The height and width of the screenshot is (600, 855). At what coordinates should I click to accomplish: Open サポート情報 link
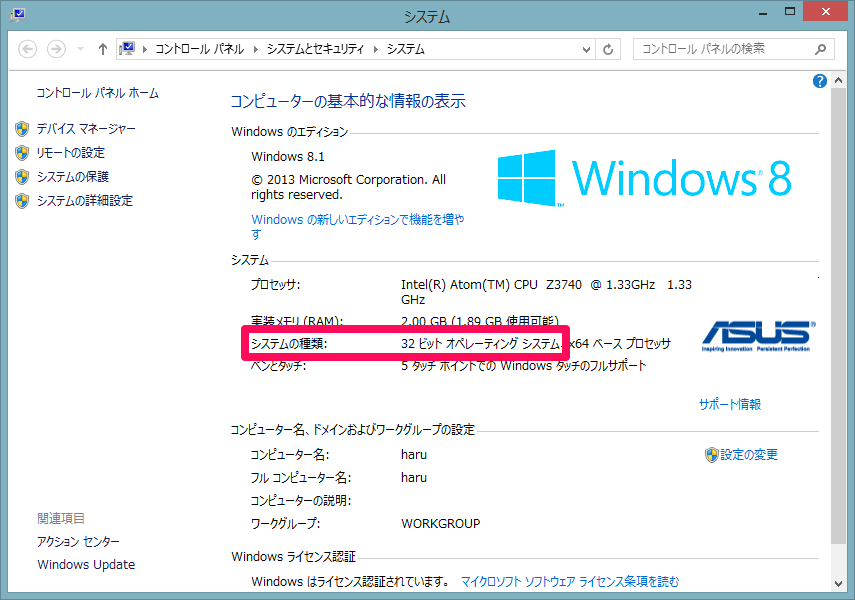[x=730, y=404]
